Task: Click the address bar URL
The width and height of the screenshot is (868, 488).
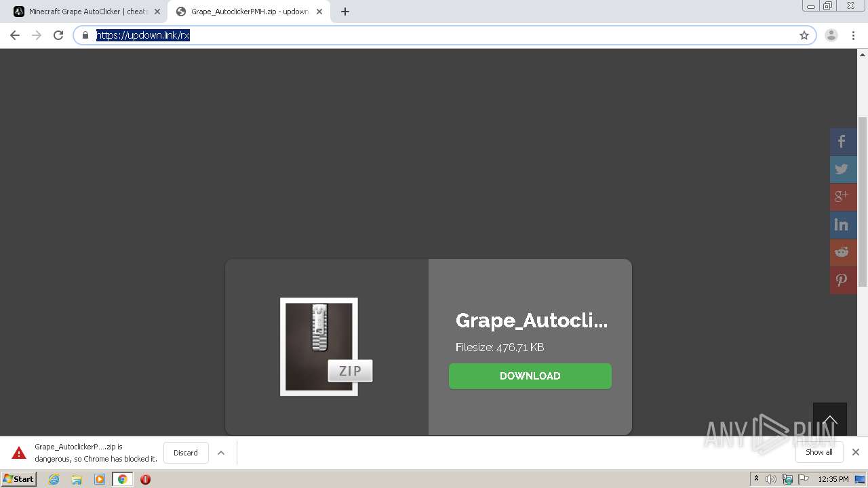Action: point(143,35)
